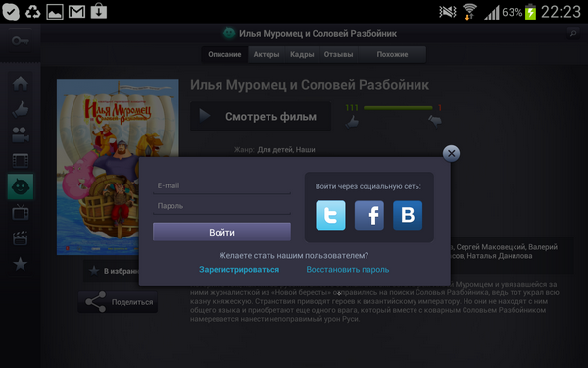The width and height of the screenshot is (588, 368).
Task: Sign in with Facebook icon
Action: 369,215
